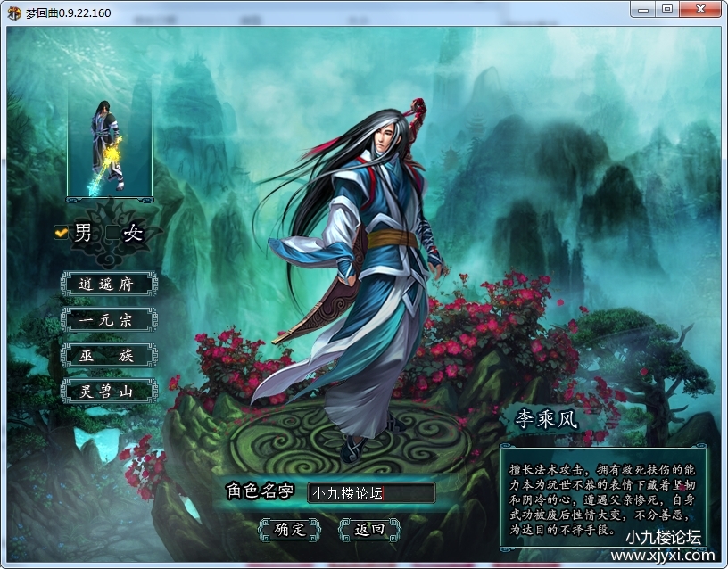Click the character description text panel
Screen dimensions: 728x569
pyautogui.click(x=602, y=497)
